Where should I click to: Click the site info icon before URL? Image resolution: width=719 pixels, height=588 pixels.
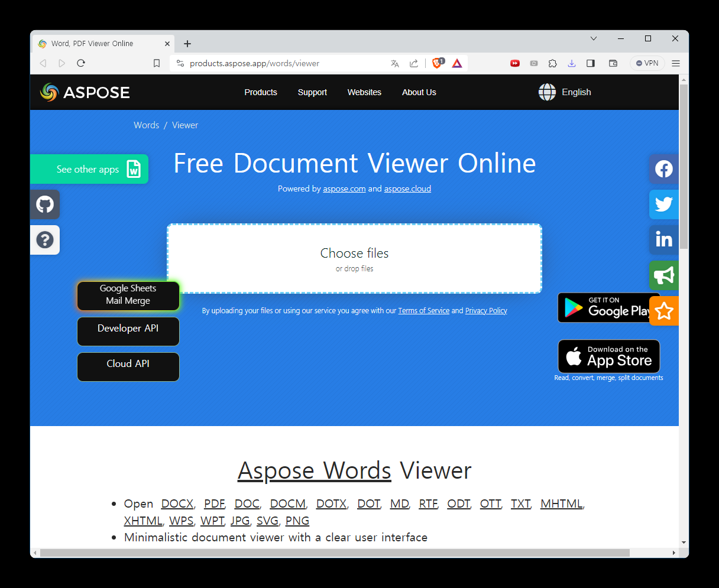180,63
